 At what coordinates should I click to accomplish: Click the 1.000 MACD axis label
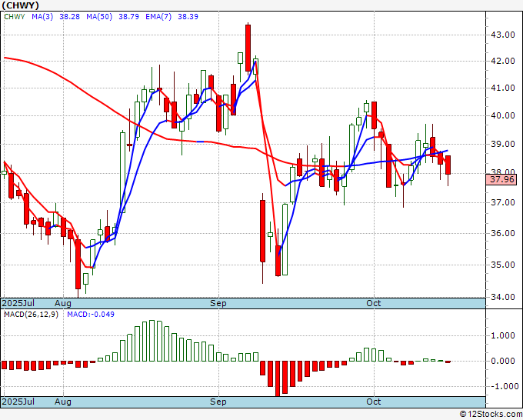502,335
